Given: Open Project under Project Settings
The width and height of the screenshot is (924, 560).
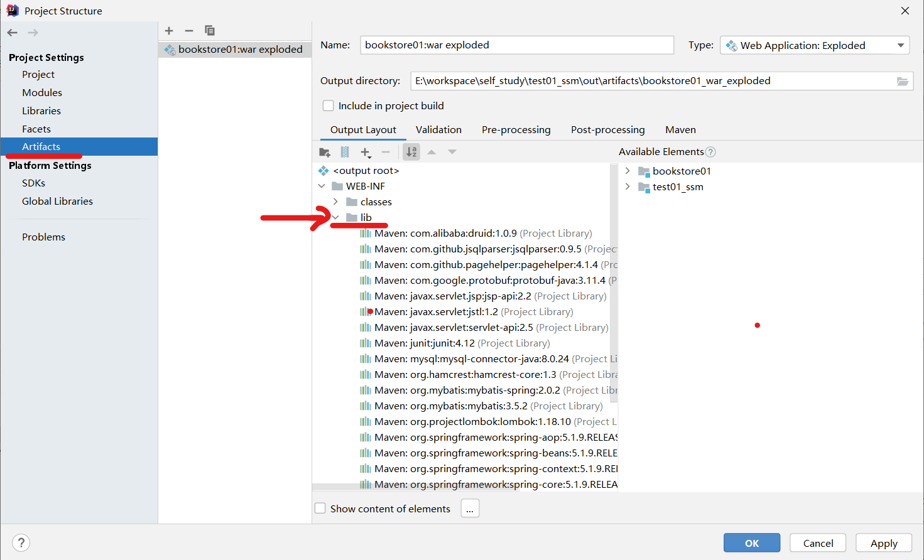Looking at the screenshot, I should pos(38,75).
